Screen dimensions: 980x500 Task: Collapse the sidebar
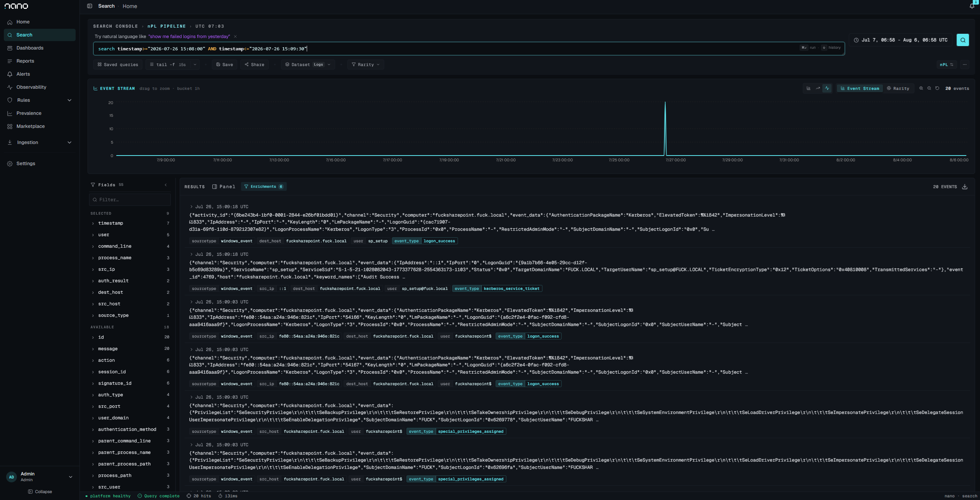40,492
